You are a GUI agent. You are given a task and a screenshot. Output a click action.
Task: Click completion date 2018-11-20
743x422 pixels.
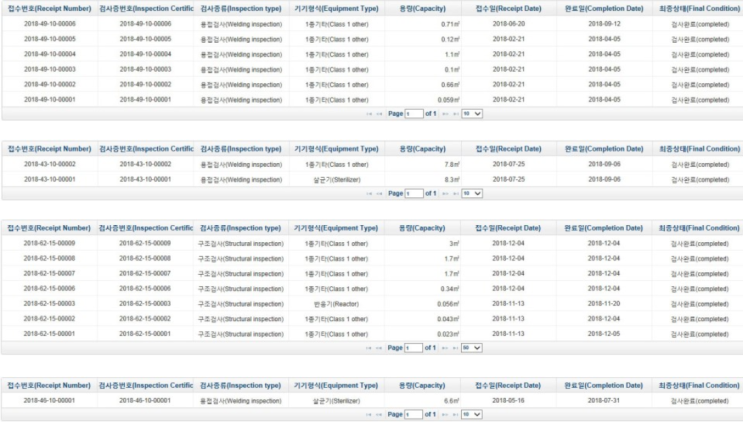604,304
